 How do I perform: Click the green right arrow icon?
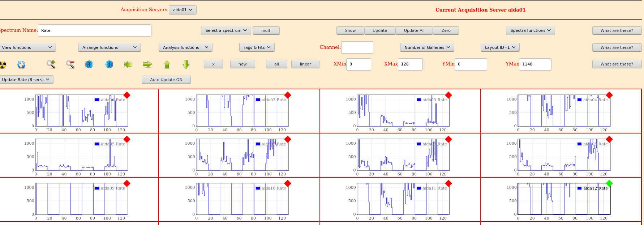pyautogui.click(x=147, y=64)
